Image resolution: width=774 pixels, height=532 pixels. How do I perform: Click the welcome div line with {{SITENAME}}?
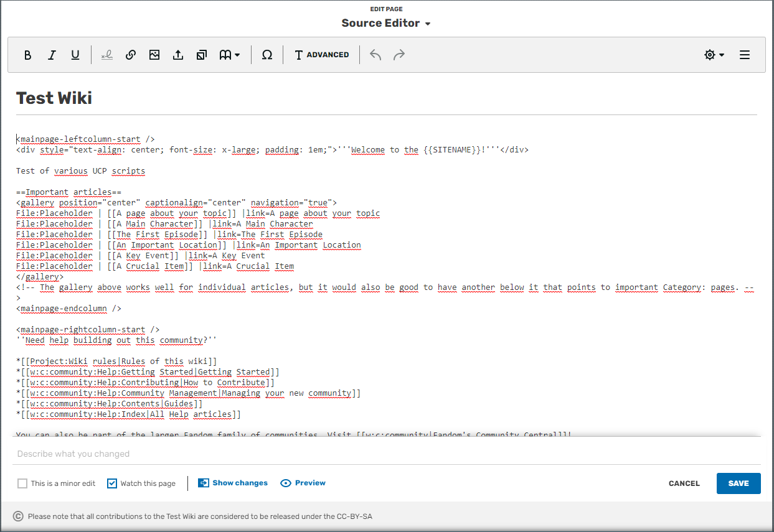[x=272, y=150]
